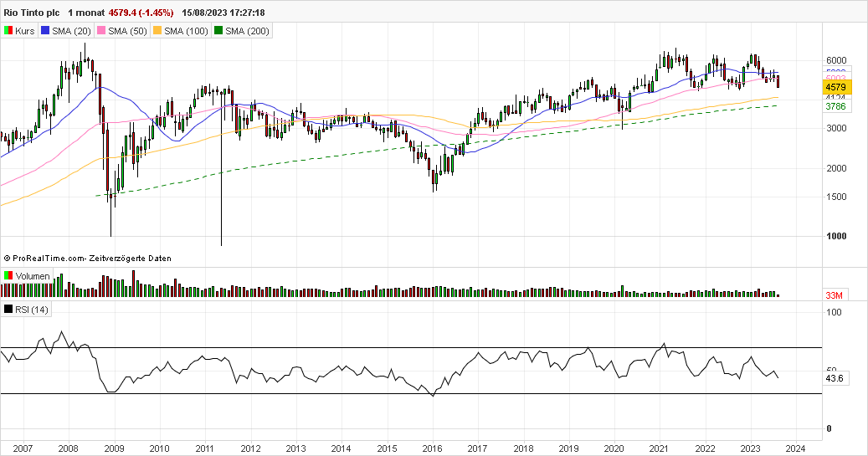
Task: Click the 2016 year marker on time axis
Action: click(x=432, y=448)
